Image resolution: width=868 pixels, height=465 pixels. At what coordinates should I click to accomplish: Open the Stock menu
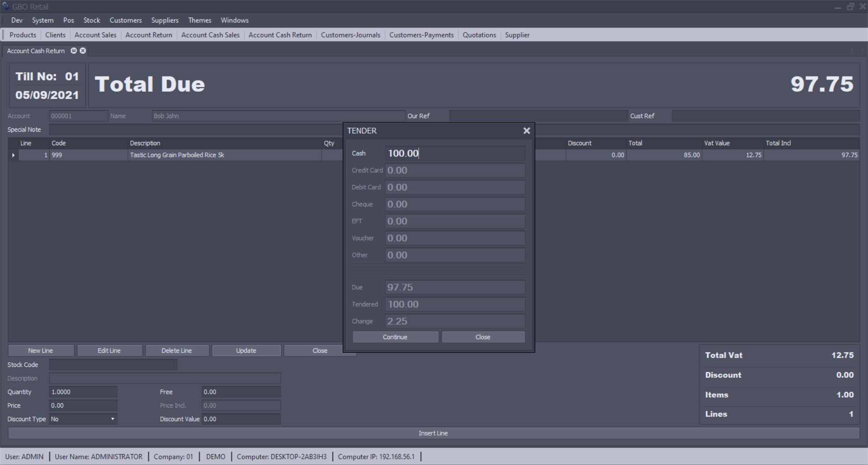click(92, 20)
